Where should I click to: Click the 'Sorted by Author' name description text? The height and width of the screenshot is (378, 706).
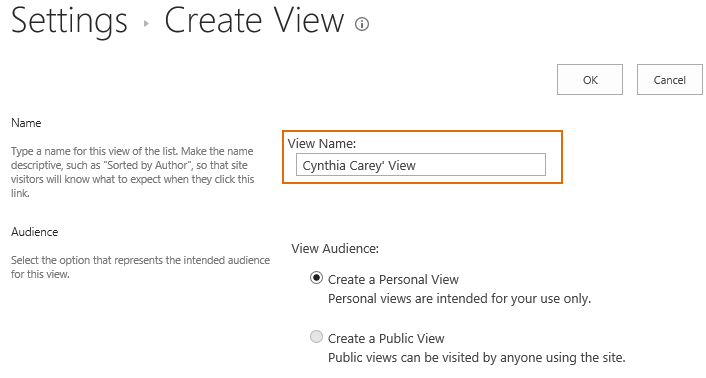click(133, 172)
